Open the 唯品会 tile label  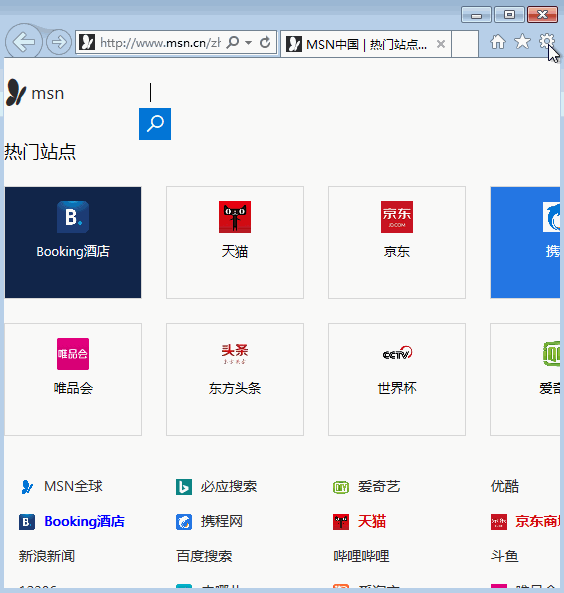(73, 388)
